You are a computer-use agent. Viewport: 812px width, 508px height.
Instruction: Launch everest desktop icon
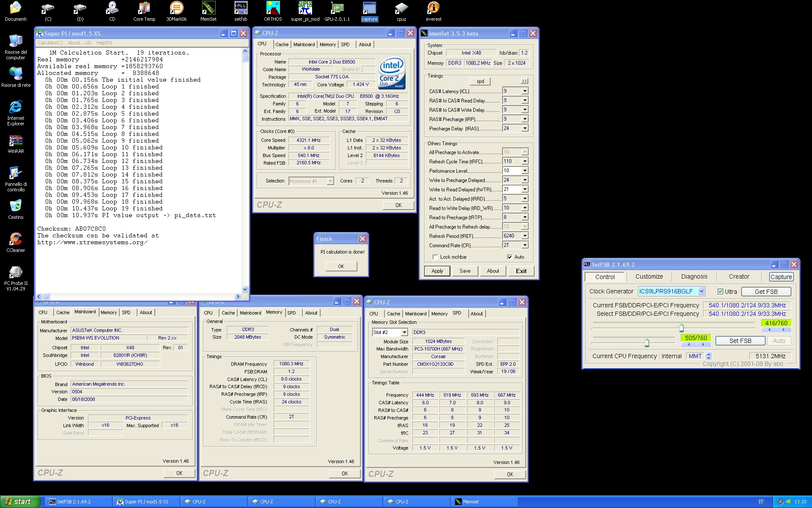(433, 11)
